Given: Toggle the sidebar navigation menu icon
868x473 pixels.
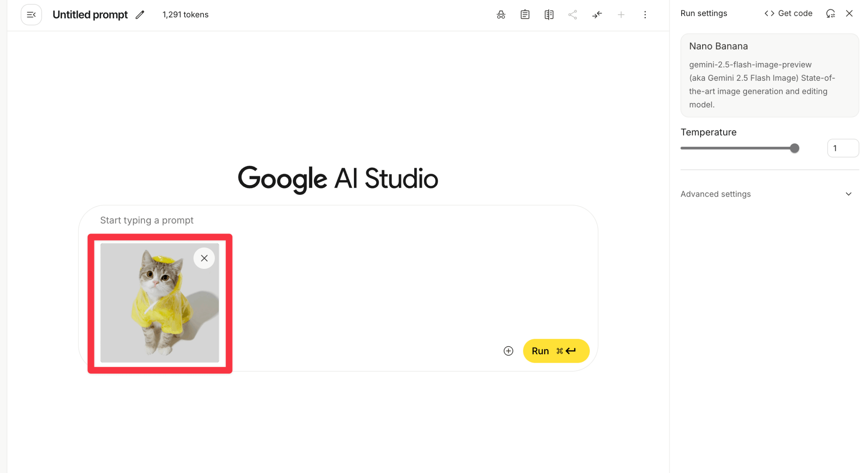Looking at the screenshot, I should pyautogui.click(x=31, y=15).
